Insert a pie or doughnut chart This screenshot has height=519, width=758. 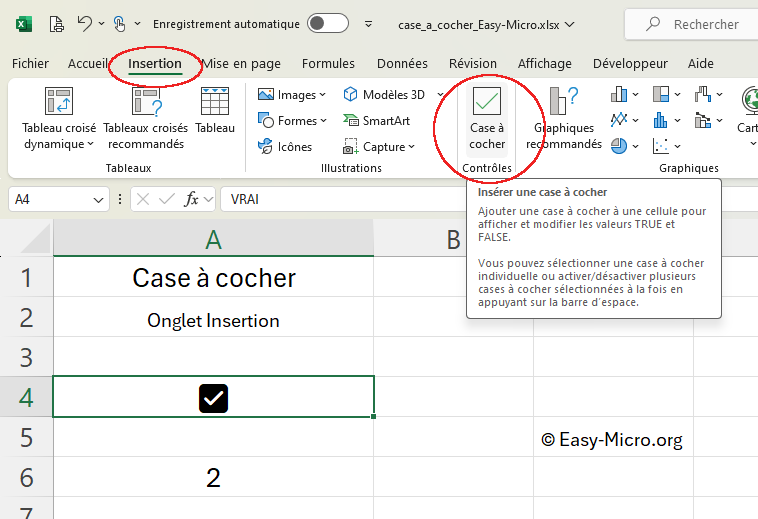(619, 145)
